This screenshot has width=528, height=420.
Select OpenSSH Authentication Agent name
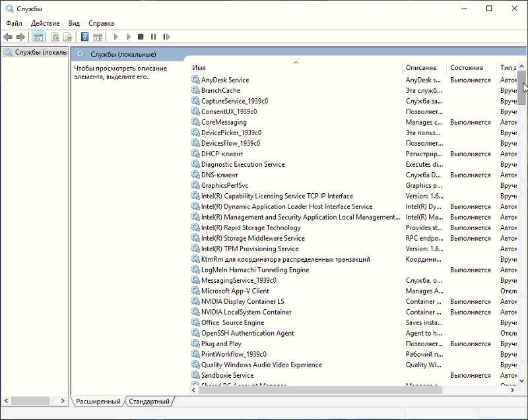tap(247, 333)
